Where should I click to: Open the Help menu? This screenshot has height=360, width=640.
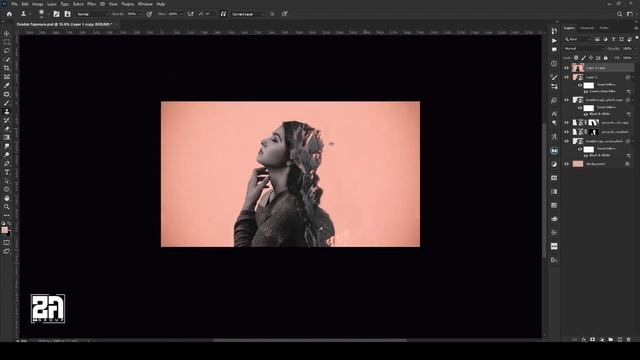(x=161, y=4)
